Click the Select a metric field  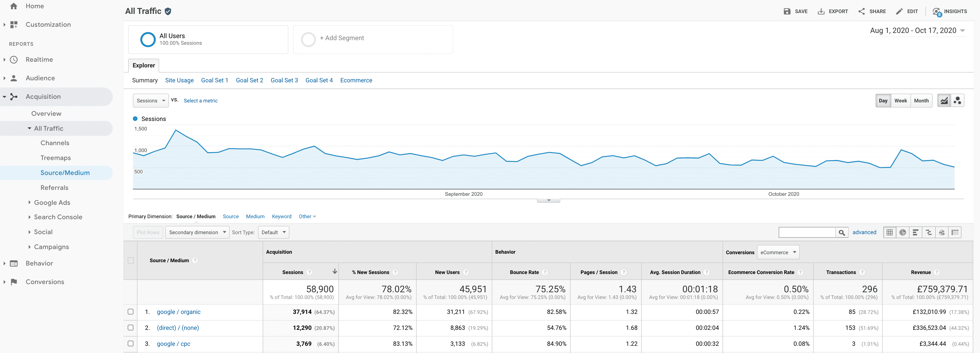[x=201, y=100]
